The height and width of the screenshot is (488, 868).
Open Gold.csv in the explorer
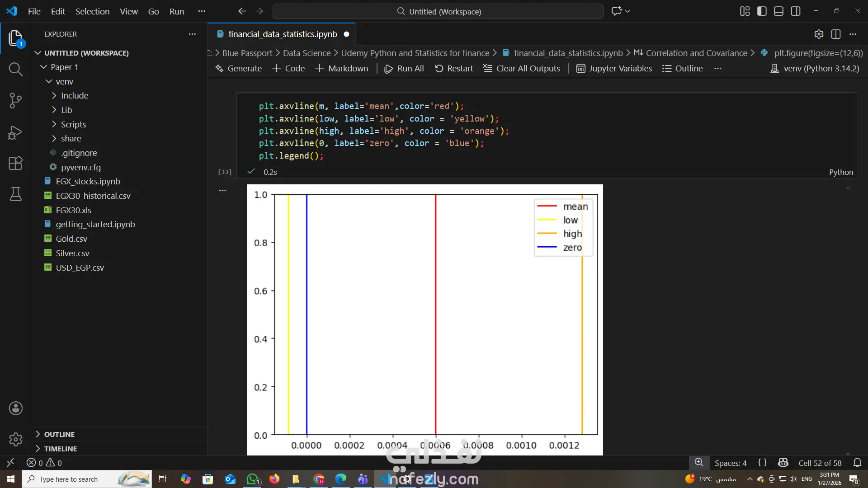tap(71, 239)
